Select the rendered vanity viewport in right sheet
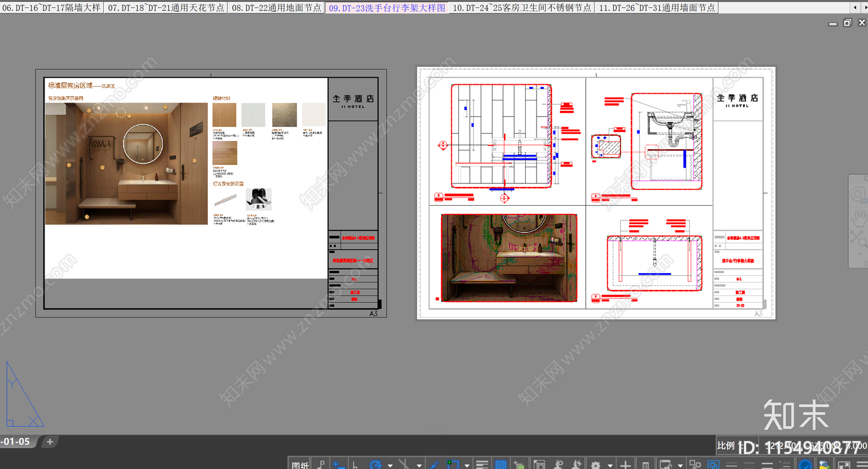This screenshot has width=868, height=469. pos(509,258)
